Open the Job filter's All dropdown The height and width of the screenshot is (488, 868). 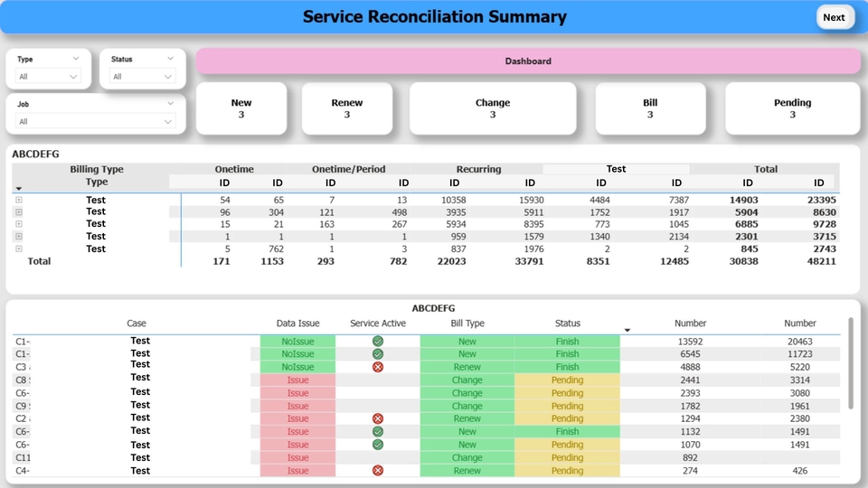(96, 121)
